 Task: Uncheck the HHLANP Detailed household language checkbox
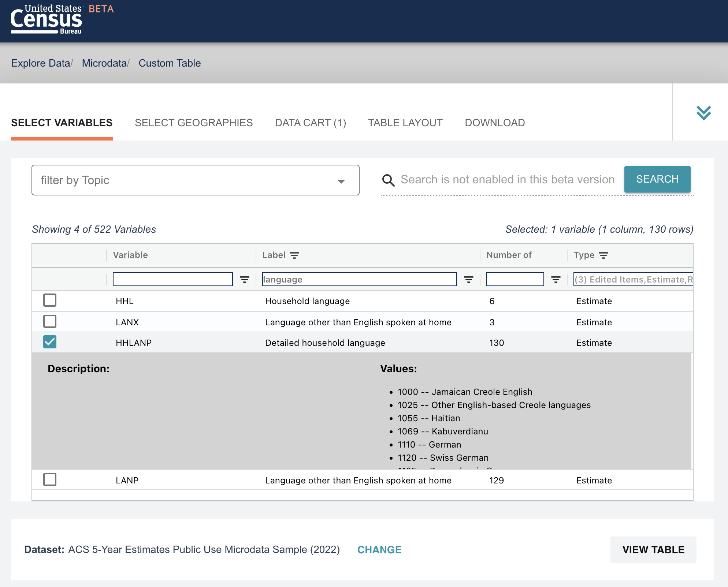point(50,342)
